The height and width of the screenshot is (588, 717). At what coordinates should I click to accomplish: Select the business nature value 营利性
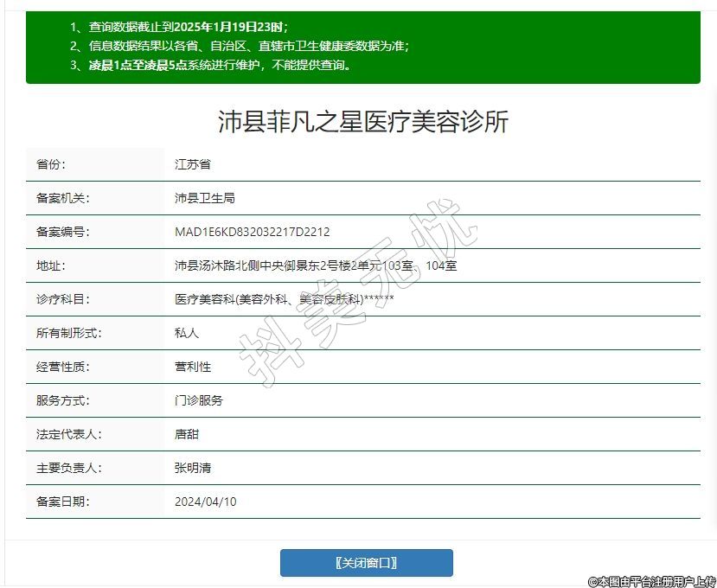click(192, 367)
